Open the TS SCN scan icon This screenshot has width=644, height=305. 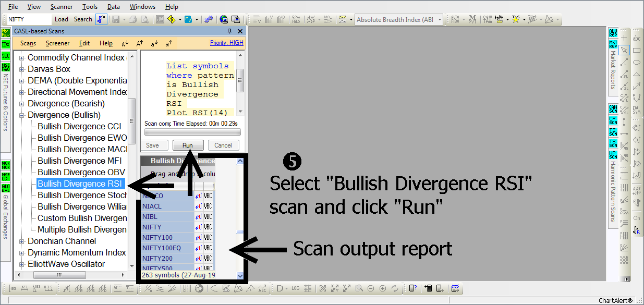(x=613, y=143)
